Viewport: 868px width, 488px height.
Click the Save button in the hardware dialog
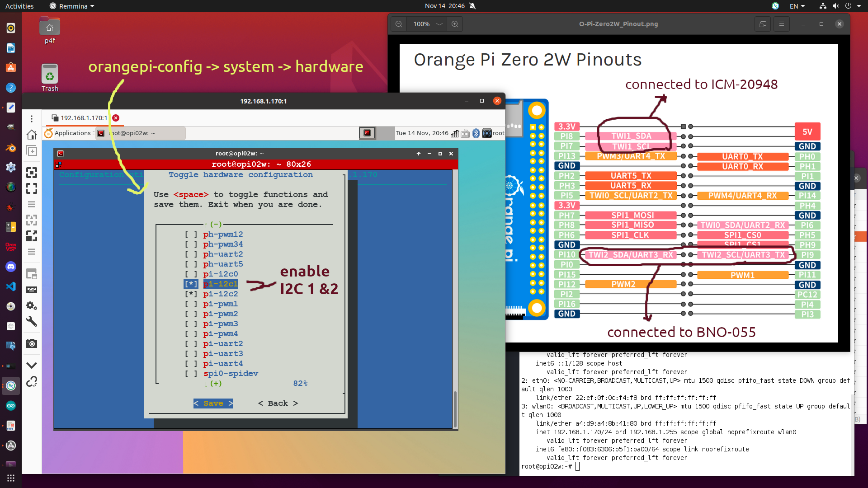[213, 404]
